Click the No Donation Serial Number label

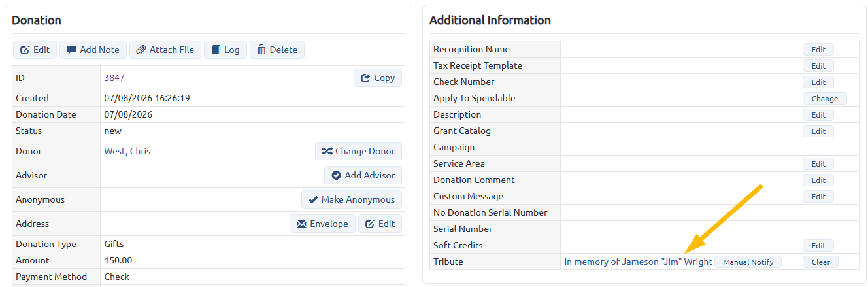coord(490,212)
